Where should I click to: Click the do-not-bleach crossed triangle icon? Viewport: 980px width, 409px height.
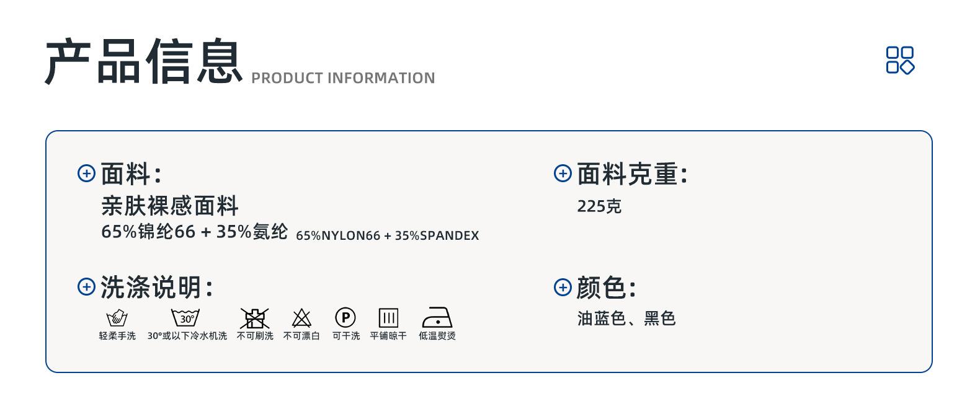[x=301, y=318]
